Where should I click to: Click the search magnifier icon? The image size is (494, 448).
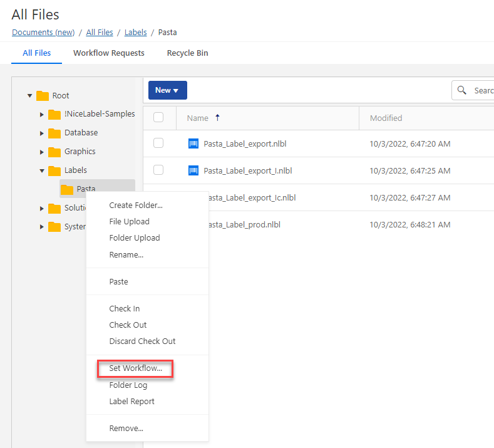(462, 90)
